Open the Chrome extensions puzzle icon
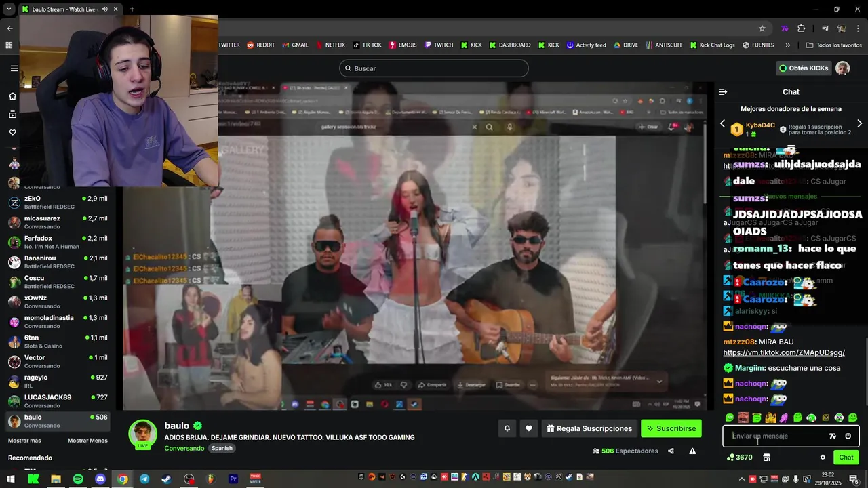The height and width of the screenshot is (488, 868). [802, 28]
